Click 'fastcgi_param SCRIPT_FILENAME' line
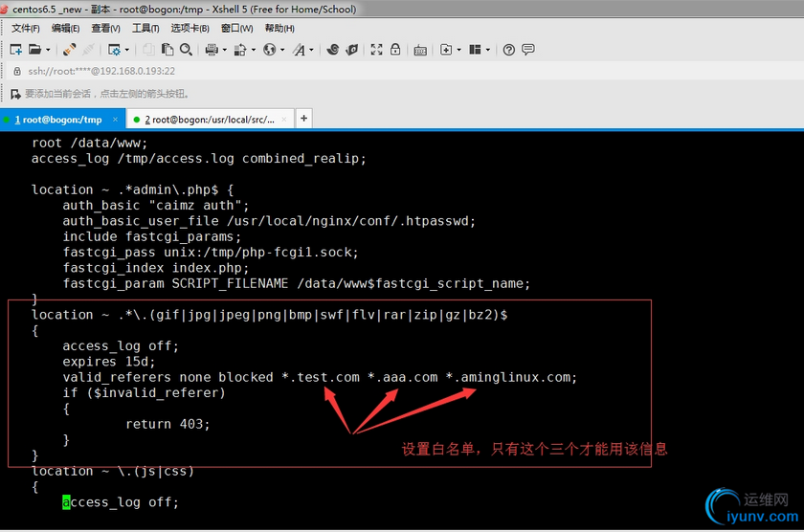 (x=297, y=283)
